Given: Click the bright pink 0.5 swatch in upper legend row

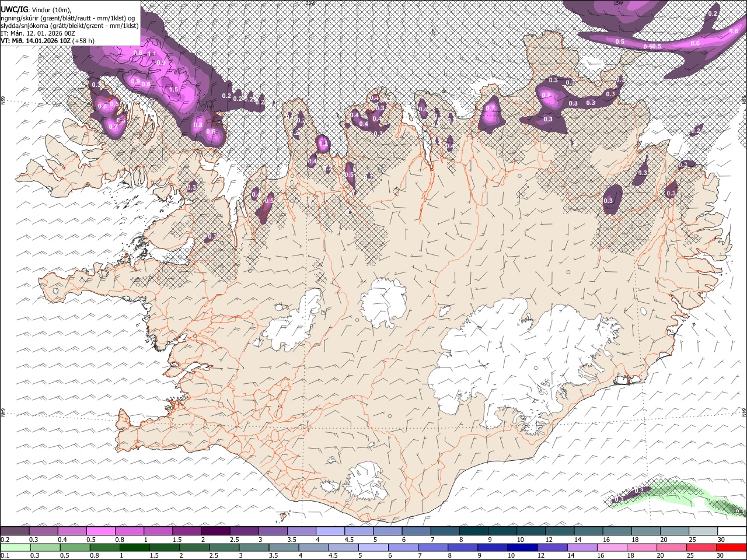Looking at the screenshot, I should (x=101, y=531).
